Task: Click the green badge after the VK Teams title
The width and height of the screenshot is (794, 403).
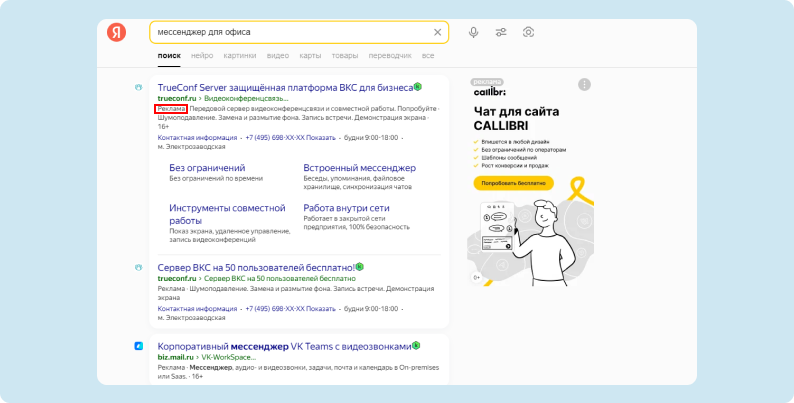Action: click(x=416, y=346)
